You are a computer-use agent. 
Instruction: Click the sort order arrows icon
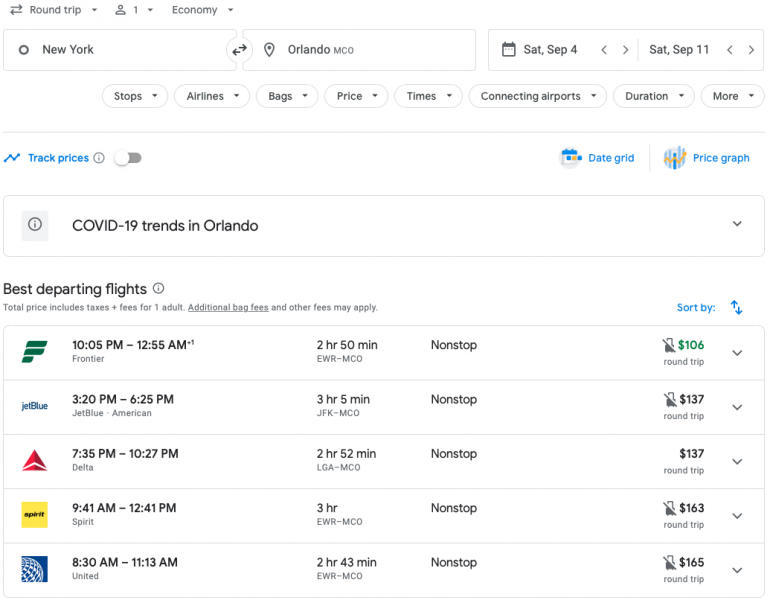coord(736,308)
